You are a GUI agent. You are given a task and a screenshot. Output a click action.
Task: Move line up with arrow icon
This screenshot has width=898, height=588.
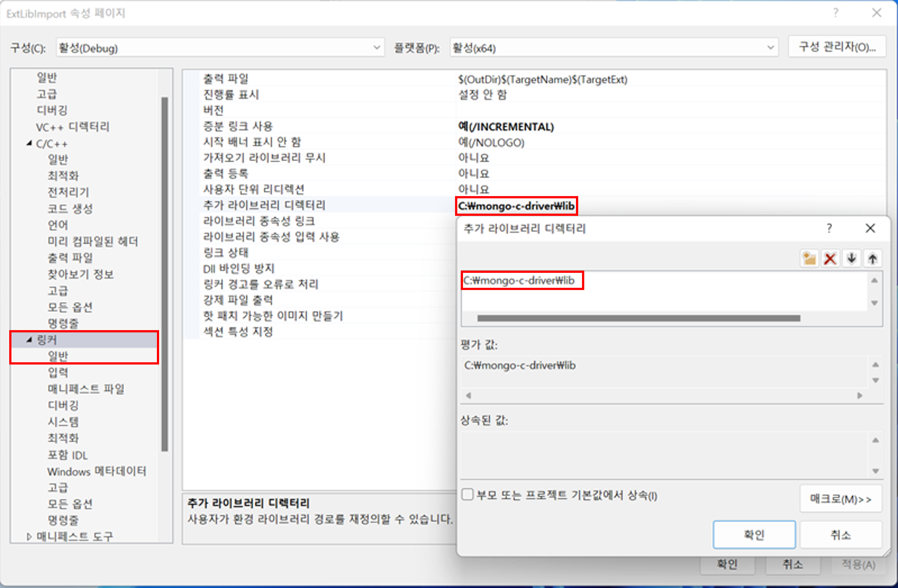pyautogui.click(x=872, y=259)
